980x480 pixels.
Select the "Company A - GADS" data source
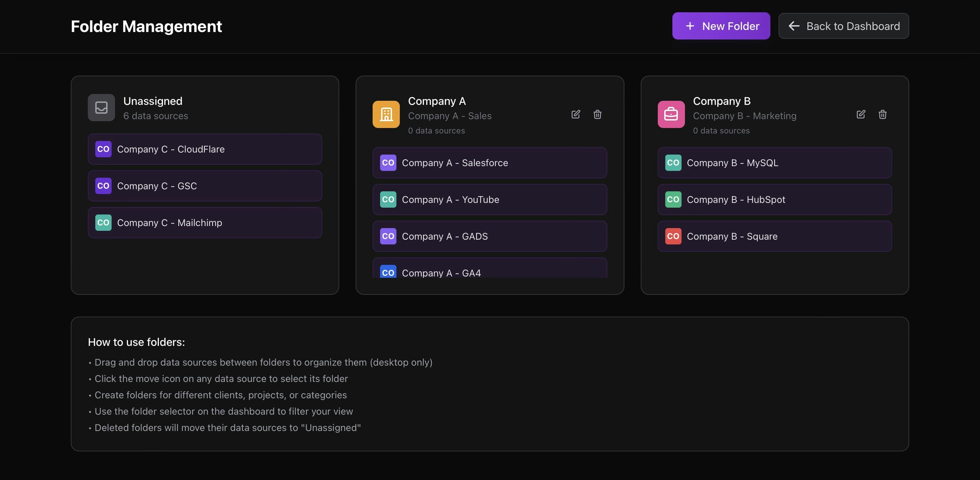click(490, 236)
